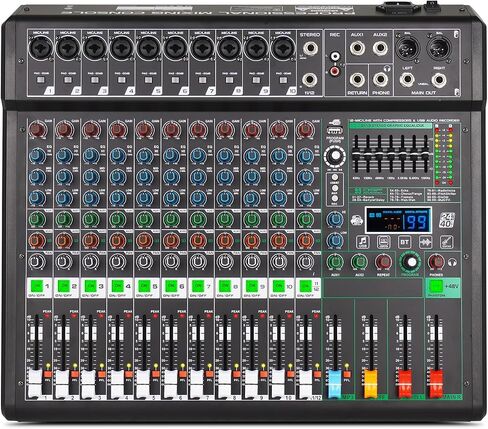Click the channel 8 blue low EQ knob

pyautogui.click(x=225, y=198)
